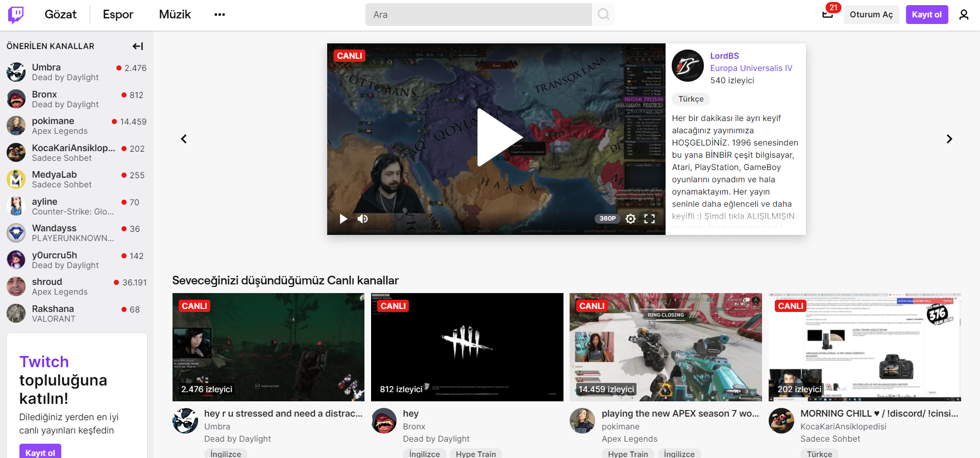Click the Oturum Aç login button
Viewport: 980px width, 458px height.
tap(871, 15)
